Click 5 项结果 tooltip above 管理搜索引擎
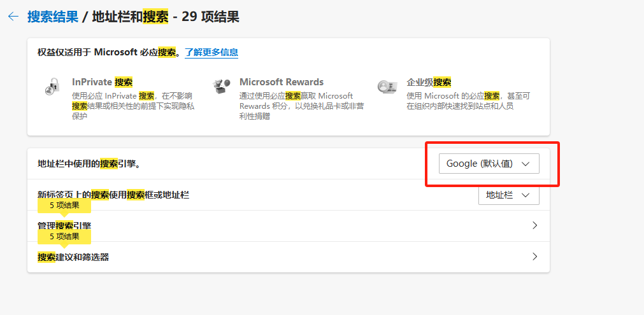644x315 pixels. coord(64,206)
